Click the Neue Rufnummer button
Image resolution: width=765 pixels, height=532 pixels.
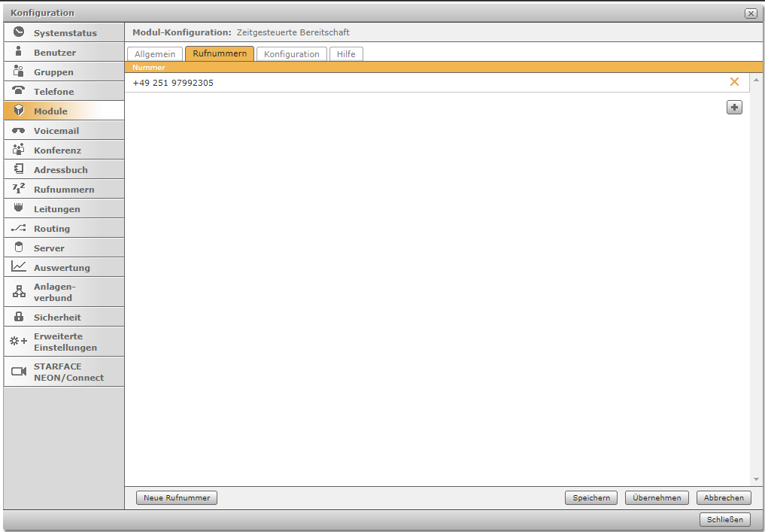tap(177, 497)
